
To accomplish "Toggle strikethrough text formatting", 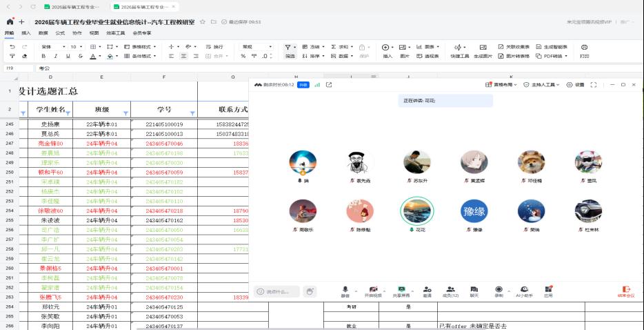I will (80, 56).
